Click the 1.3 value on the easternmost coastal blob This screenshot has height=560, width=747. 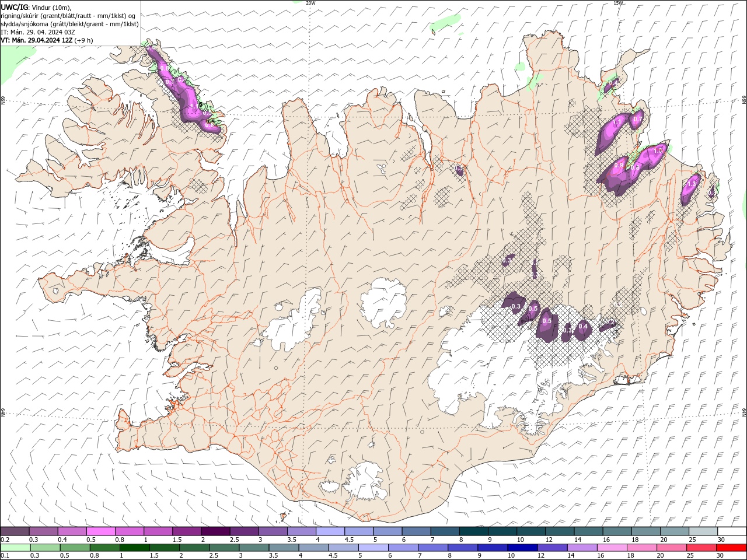[692, 184]
